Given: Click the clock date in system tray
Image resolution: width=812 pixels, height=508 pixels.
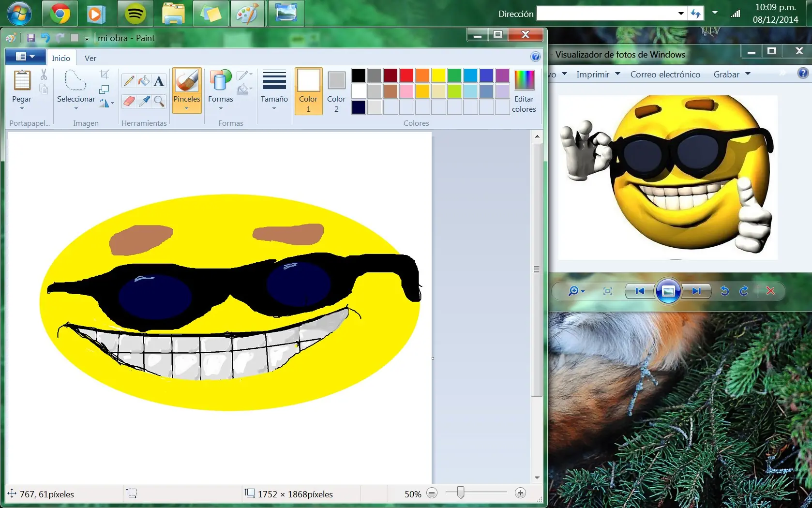Looking at the screenshot, I should (775, 19).
